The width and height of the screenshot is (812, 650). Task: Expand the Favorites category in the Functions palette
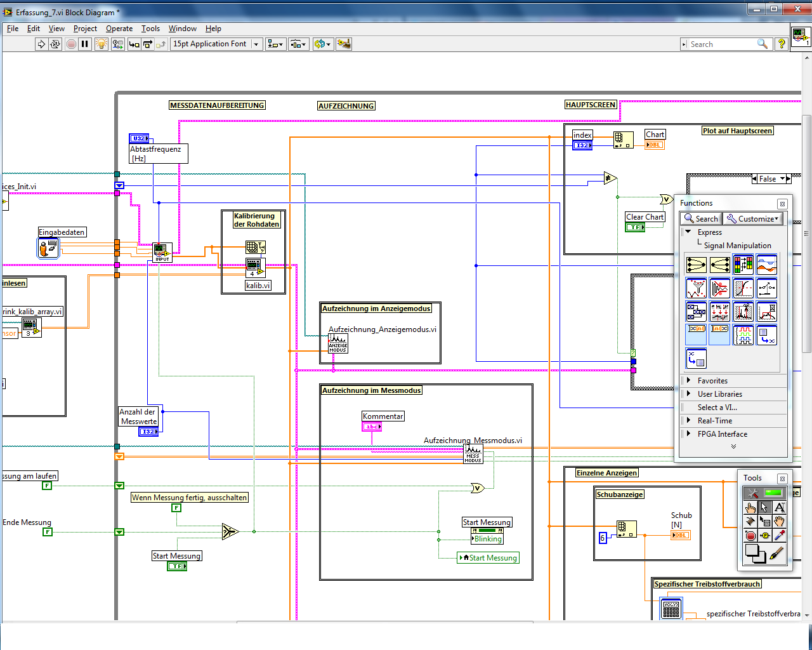pos(712,381)
